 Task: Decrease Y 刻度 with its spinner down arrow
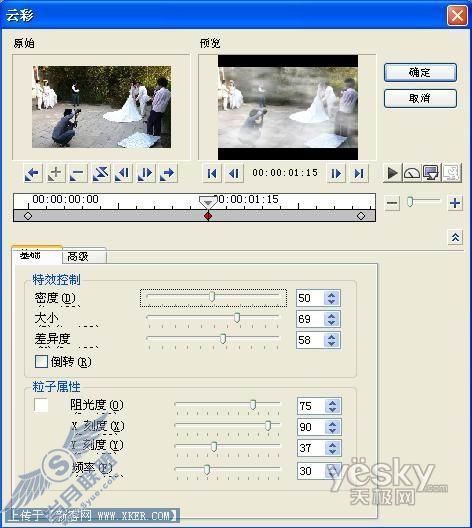pos(332,452)
